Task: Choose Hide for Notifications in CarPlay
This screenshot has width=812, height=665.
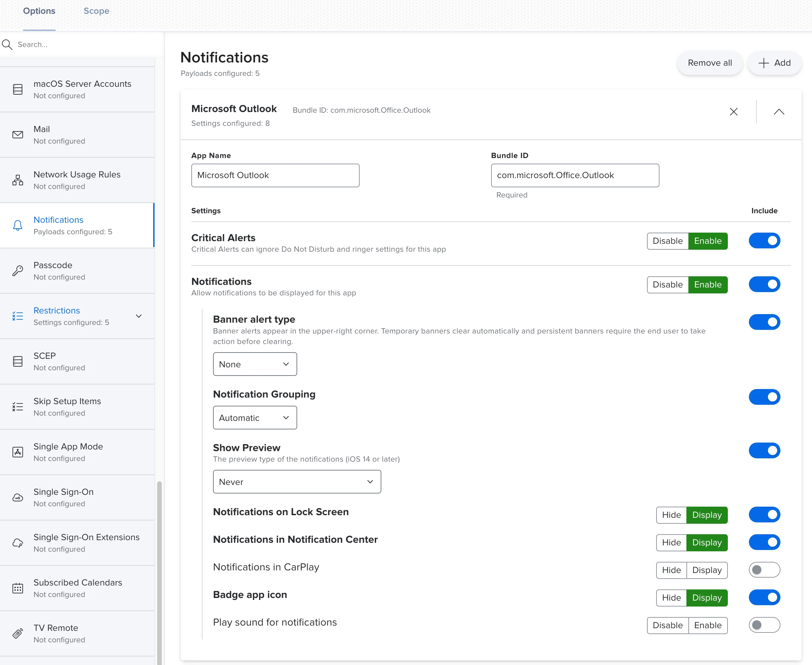Action: [671, 570]
